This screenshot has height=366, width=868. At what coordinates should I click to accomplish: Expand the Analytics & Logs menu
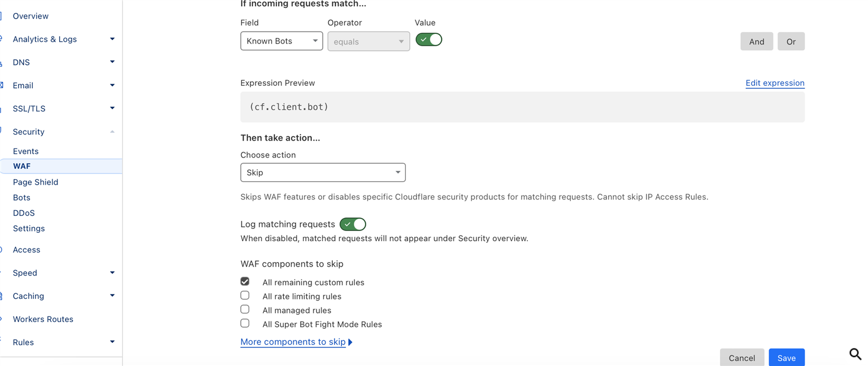pyautogui.click(x=112, y=39)
